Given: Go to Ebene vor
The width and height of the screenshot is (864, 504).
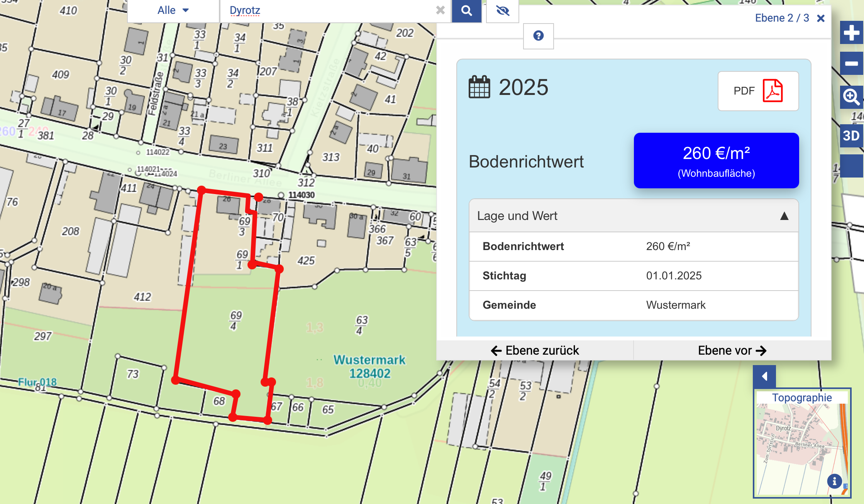Looking at the screenshot, I should (x=732, y=350).
